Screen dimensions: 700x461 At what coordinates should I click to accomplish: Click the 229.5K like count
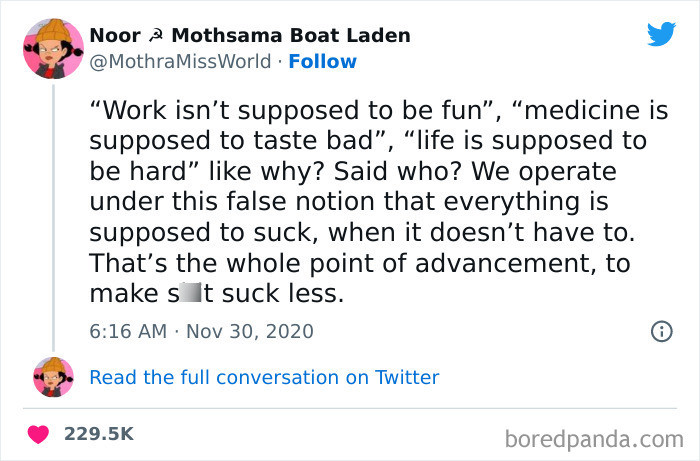point(99,434)
